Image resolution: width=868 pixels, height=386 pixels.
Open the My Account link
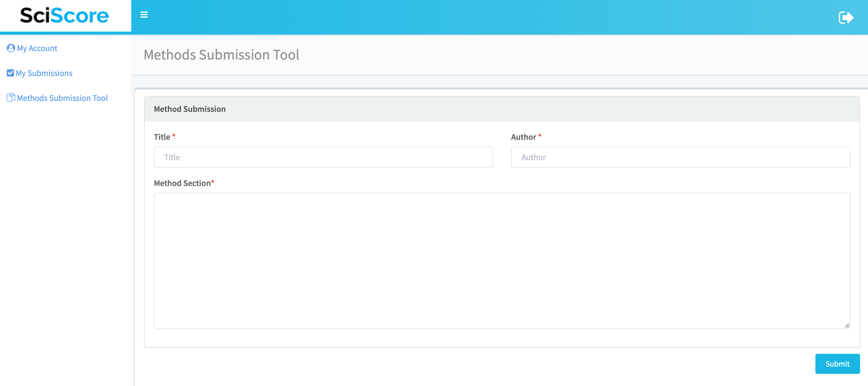(37, 48)
